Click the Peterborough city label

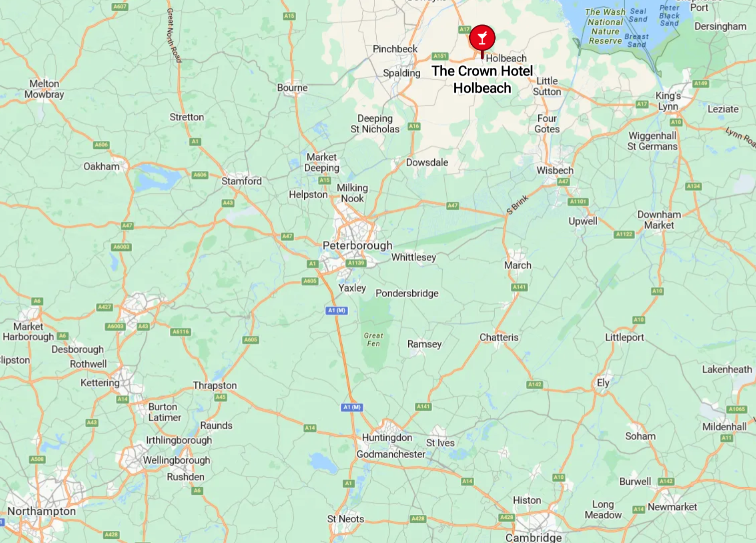[x=357, y=245]
